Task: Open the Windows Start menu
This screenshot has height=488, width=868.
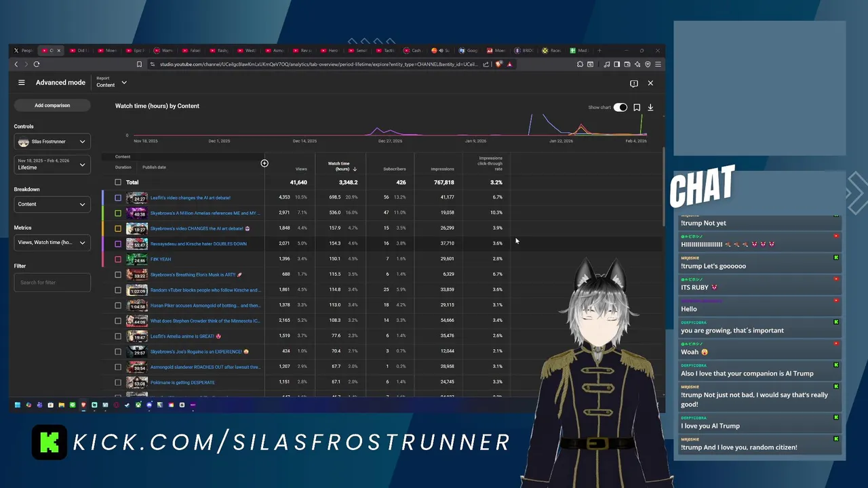Action: coord(18,405)
